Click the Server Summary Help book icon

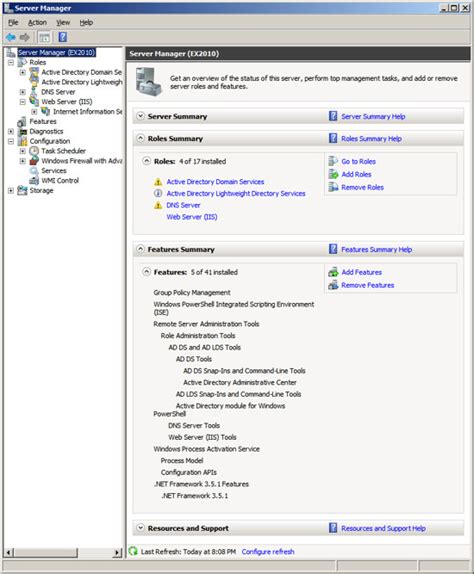pos(333,116)
